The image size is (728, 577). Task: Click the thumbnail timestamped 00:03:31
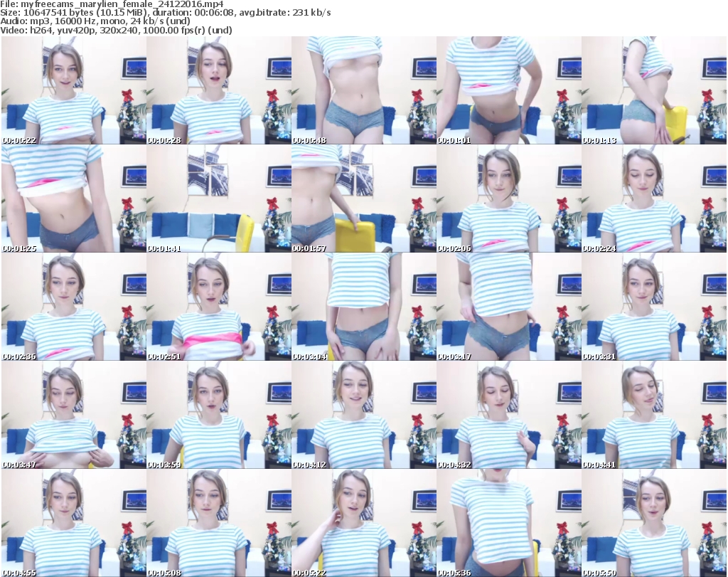click(653, 307)
